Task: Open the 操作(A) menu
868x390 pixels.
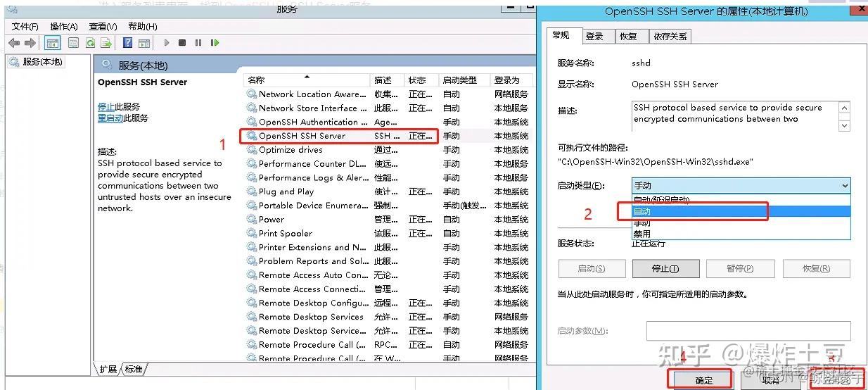Action: coord(64,26)
